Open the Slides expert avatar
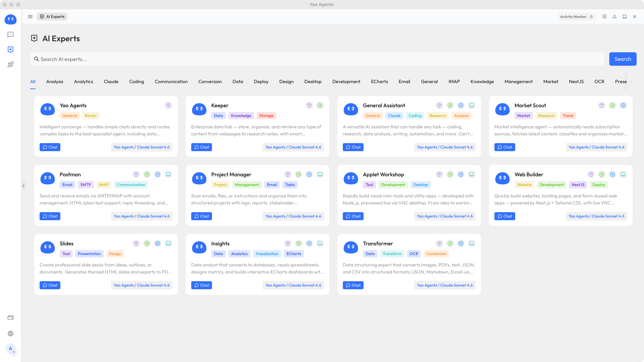The image size is (644, 362). tap(47, 247)
